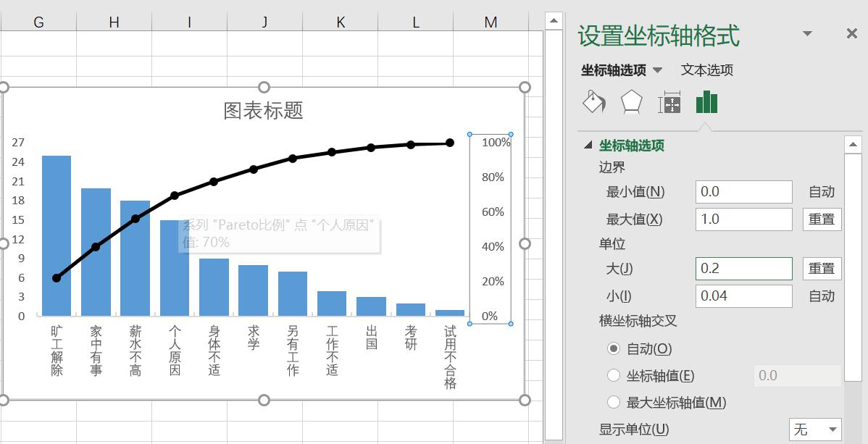
Task: Click the worksheet vertical scrollbar thumb
Action: (554, 234)
